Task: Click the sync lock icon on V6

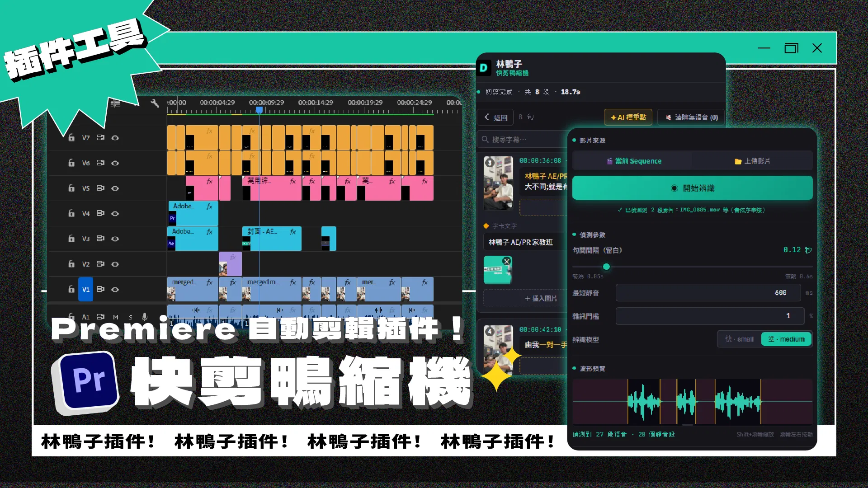Action: 100,163
